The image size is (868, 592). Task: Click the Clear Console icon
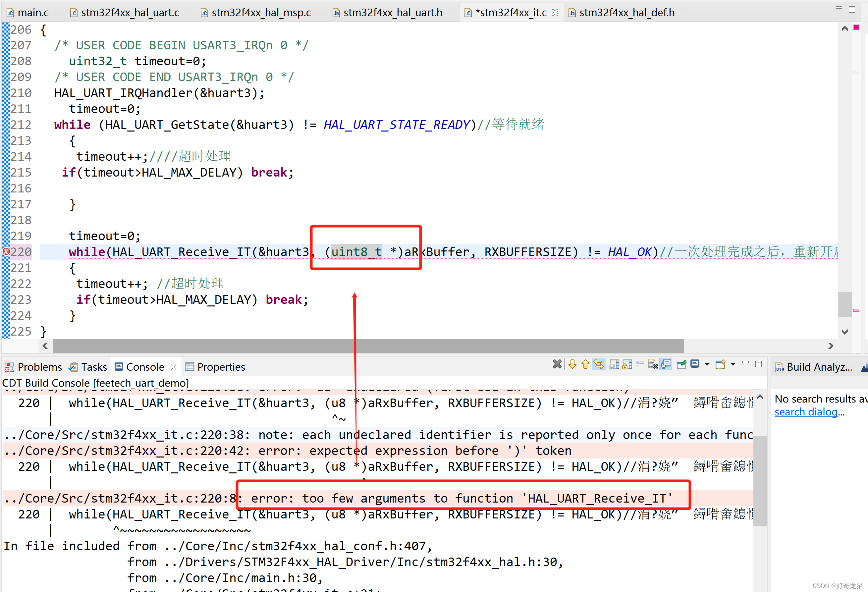[653, 364]
